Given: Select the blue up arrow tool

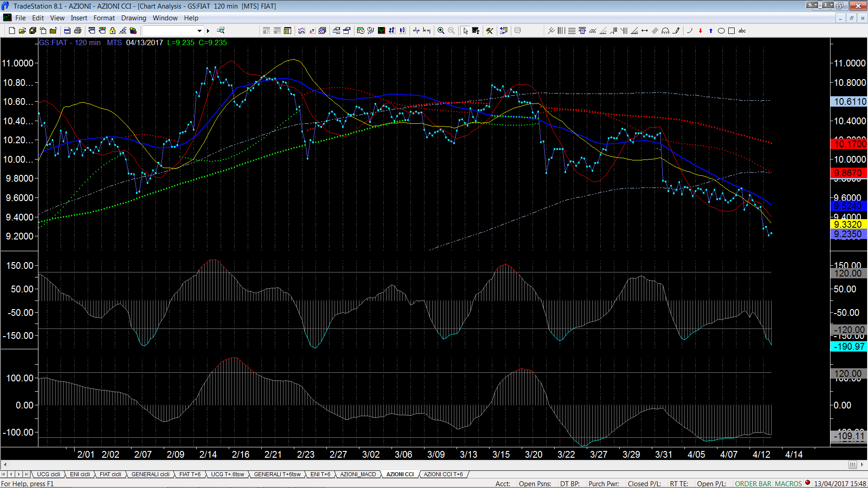Looking at the screenshot, I should click(711, 31).
